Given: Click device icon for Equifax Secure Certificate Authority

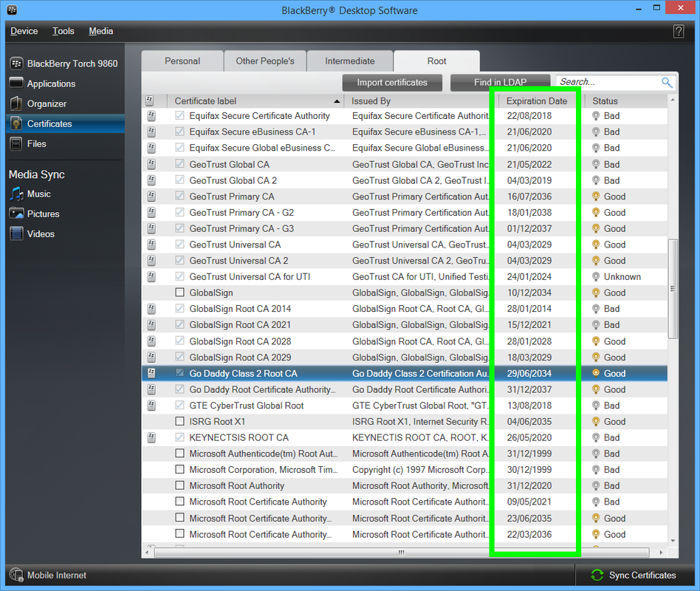Looking at the screenshot, I should (151, 116).
